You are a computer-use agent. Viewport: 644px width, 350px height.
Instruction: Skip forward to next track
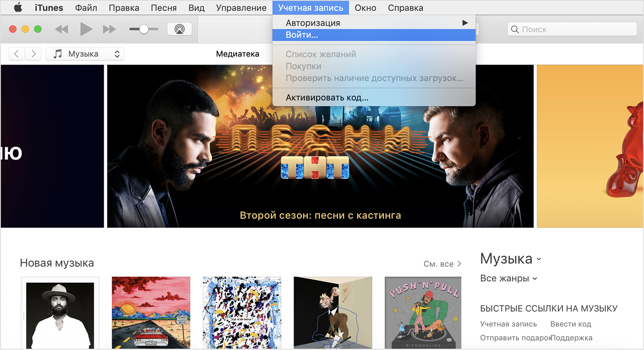click(109, 29)
